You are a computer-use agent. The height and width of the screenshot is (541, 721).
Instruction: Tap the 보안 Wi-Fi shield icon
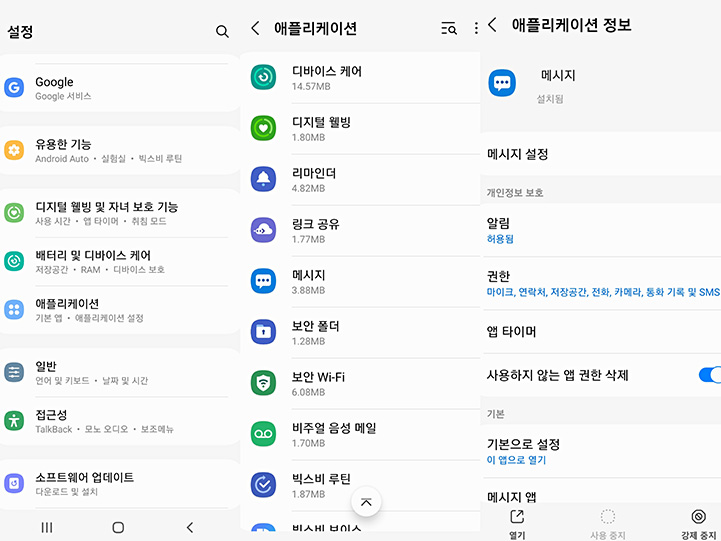263,383
